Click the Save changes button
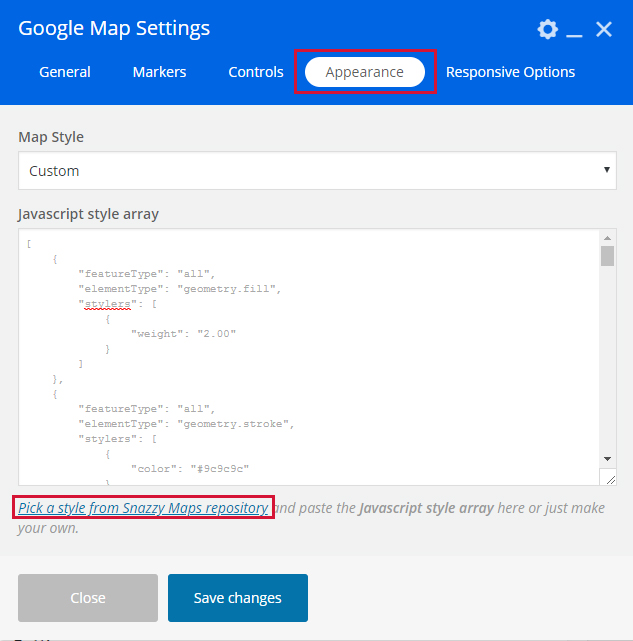The width and height of the screenshot is (633, 641). (238, 598)
